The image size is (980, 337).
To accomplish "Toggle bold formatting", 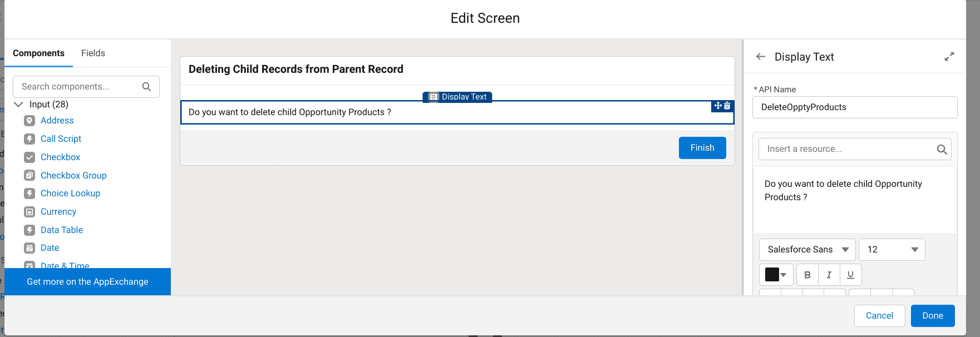I will [807, 275].
